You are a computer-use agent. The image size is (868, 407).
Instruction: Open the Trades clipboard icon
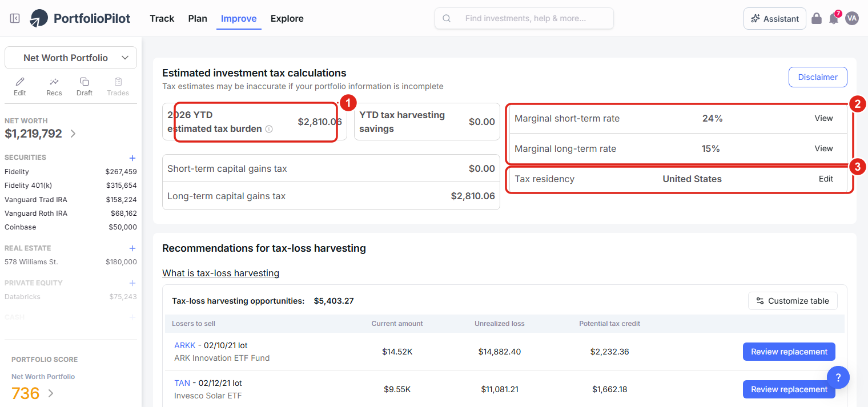coord(118,82)
